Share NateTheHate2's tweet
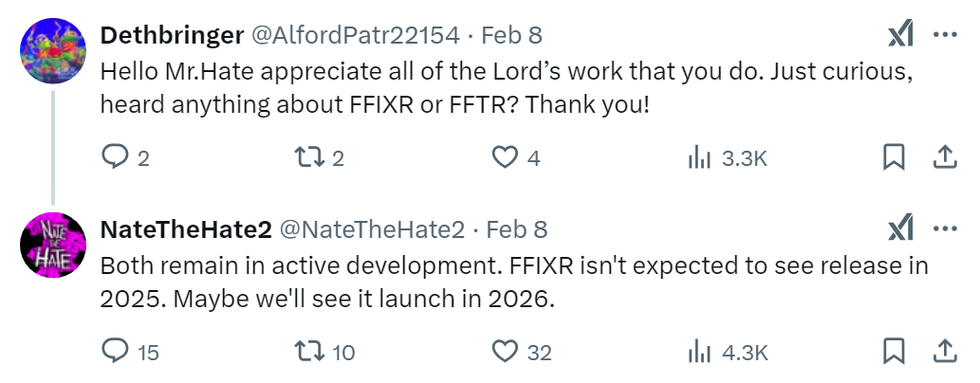 pyautogui.click(x=945, y=351)
